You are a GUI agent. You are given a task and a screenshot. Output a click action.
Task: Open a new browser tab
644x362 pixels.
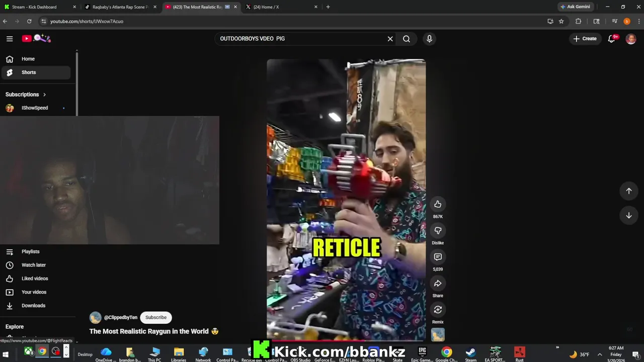pyautogui.click(x=328, y=7)
